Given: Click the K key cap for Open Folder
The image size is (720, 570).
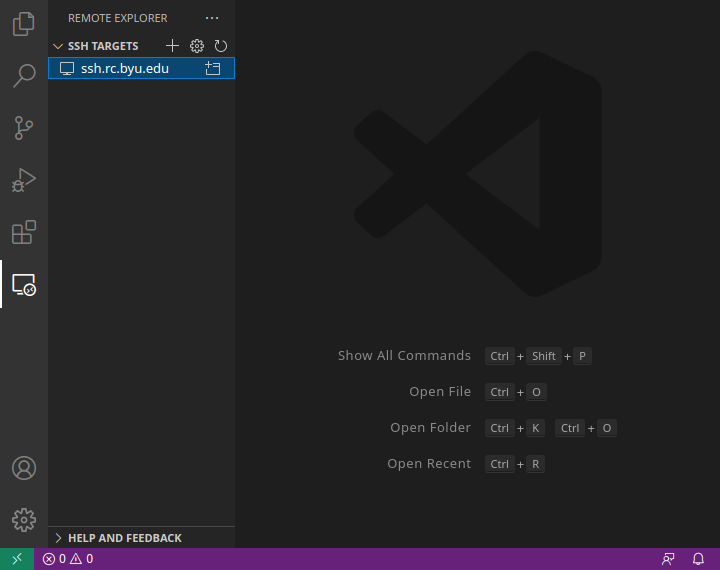Looking at the screenshot, I should click(x=535, y=428).
